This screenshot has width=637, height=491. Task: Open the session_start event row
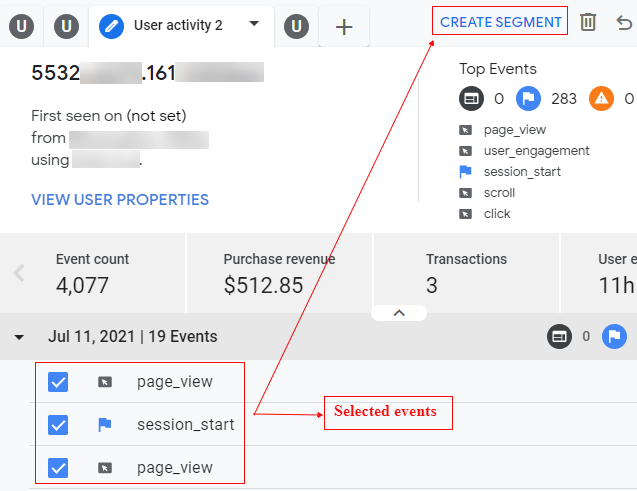[x=333, y=424]
